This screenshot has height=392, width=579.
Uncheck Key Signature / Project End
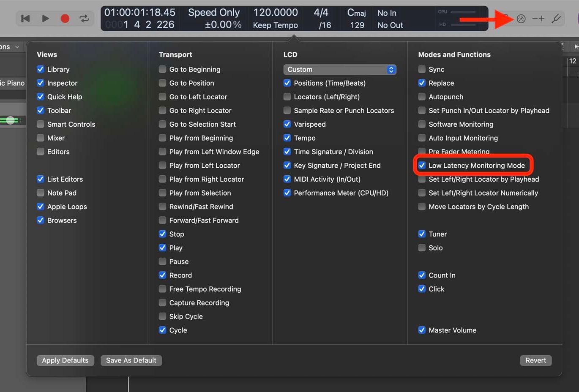[x=287, y=166]
